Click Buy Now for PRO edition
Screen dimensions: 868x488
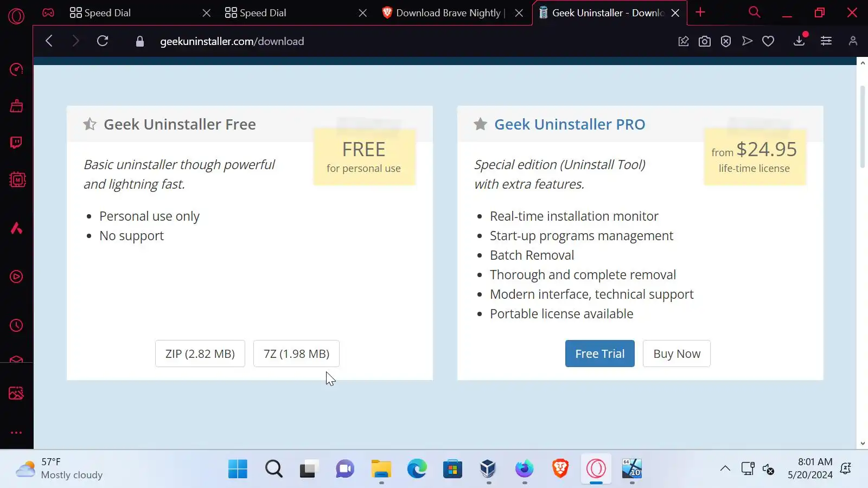click(676, 354)
